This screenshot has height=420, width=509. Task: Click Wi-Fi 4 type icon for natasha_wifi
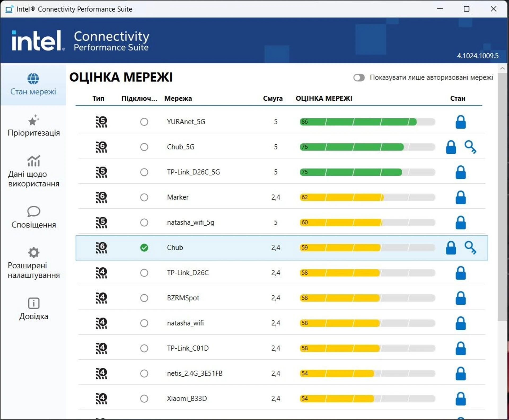101,323
